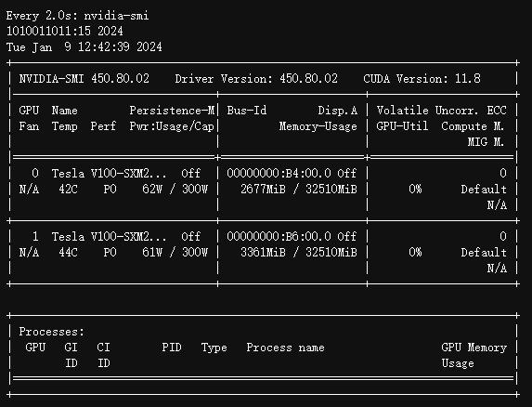Click memory usage '2677MiB / 32510MiB'
This screenshot has height=407, width=532.
click(299, 189)
